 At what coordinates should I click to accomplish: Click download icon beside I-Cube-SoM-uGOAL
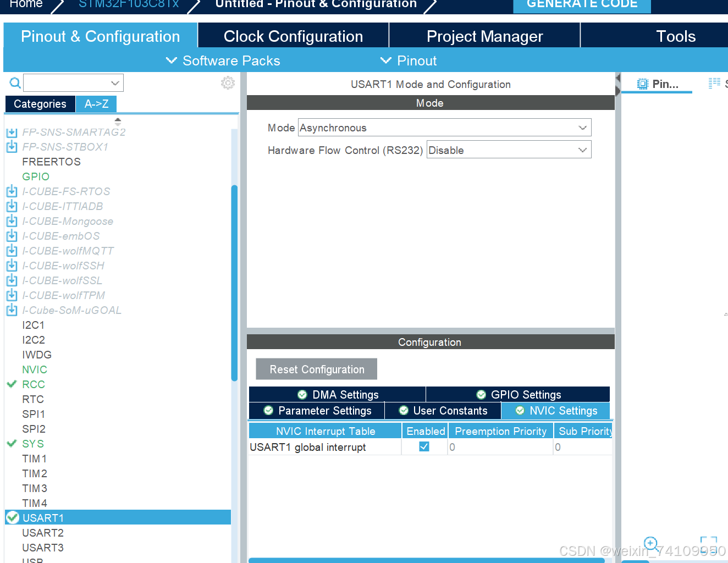tap(12, 310)
